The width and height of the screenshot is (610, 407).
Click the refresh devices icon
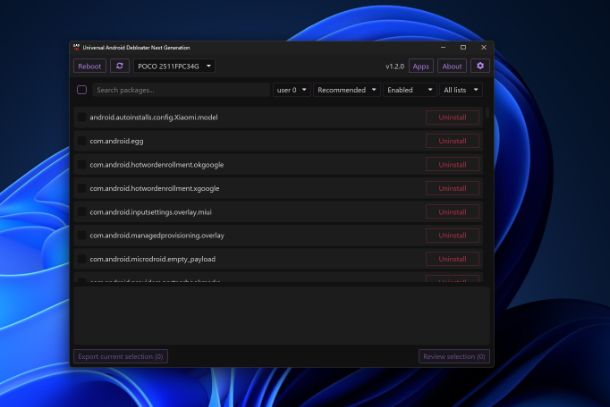point(119,66)
